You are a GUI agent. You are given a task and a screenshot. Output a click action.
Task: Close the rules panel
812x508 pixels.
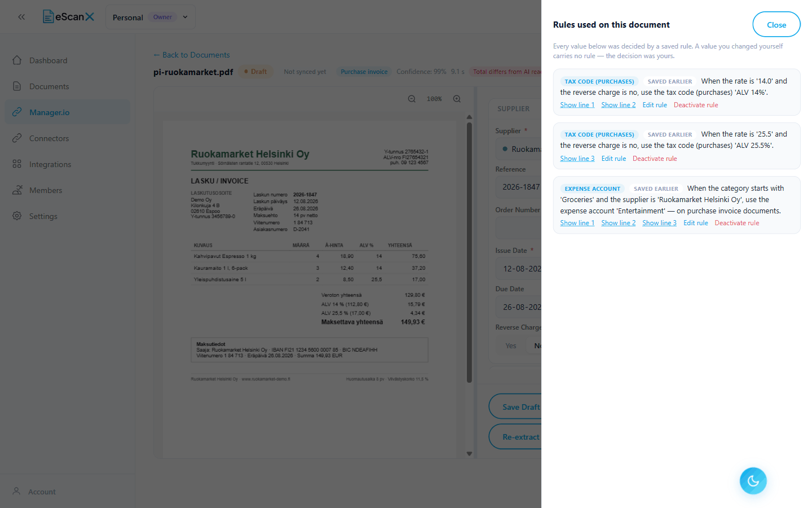pos(776,25)
